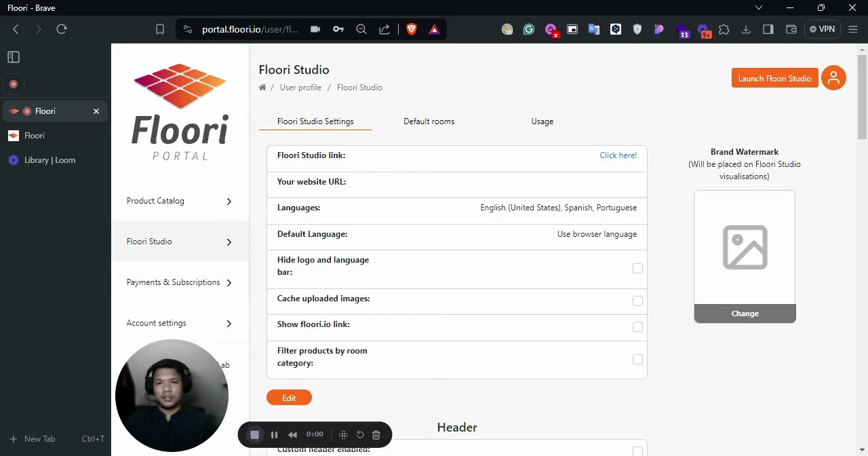
Task: Share this page using the share icon
Action: 384,29
